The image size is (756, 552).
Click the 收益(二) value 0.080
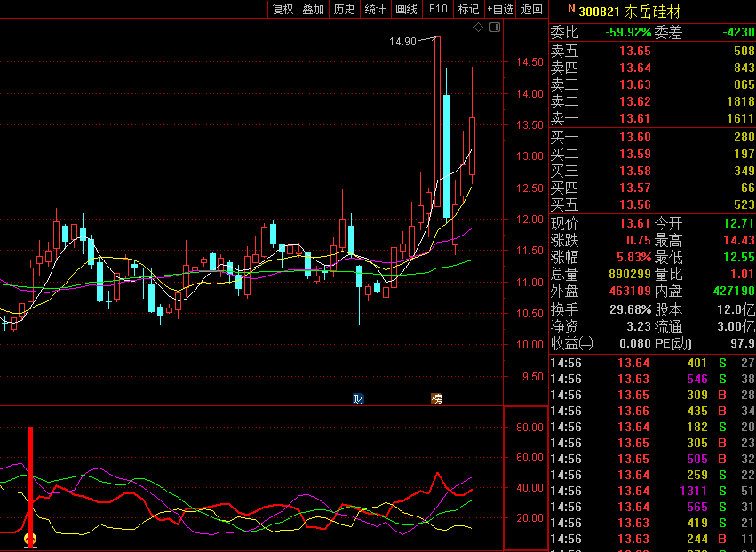pos(635,343)
